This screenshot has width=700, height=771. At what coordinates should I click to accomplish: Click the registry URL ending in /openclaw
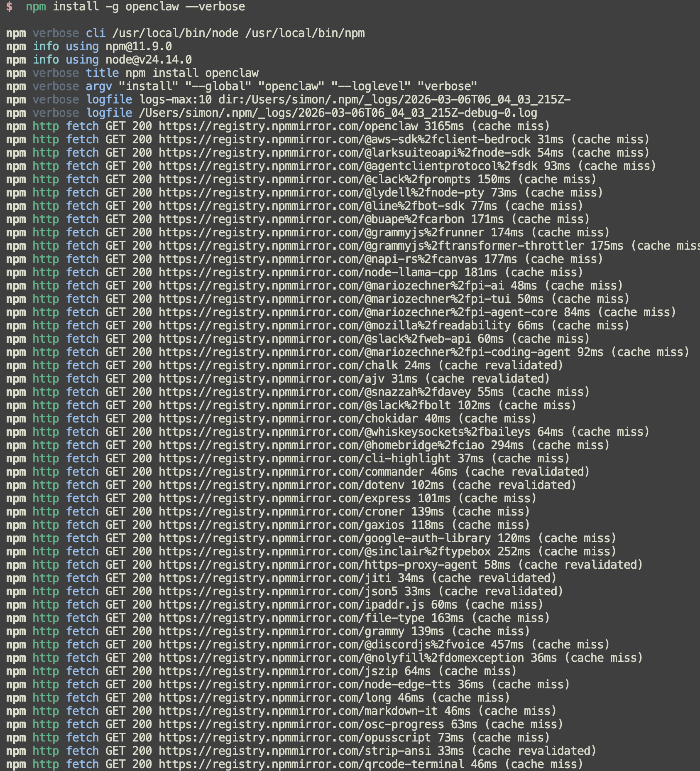(288, 126)
